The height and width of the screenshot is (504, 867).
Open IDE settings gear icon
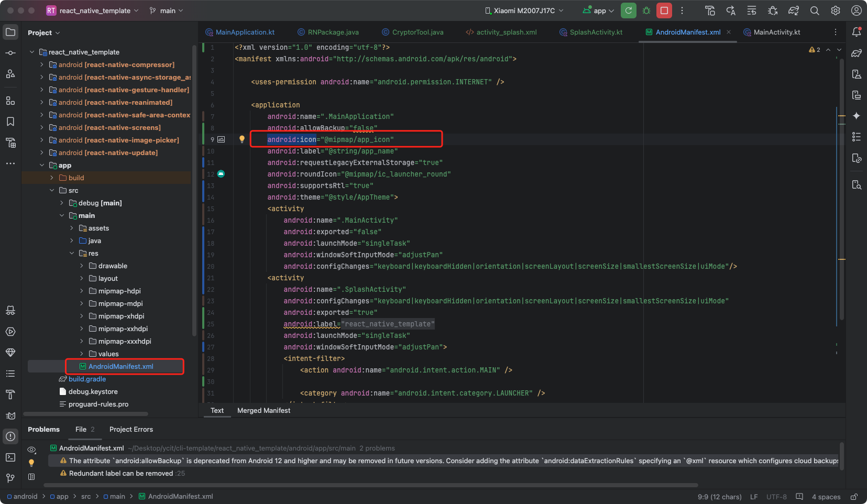coord(836,10)
